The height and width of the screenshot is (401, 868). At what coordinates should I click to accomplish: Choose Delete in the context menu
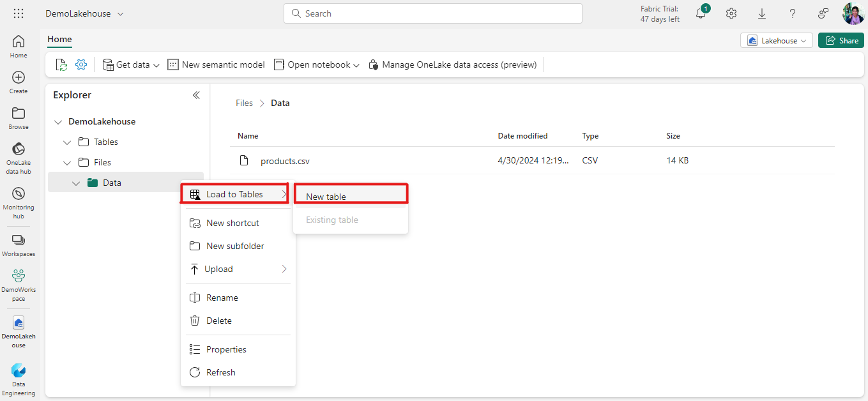tap(238, 321)
